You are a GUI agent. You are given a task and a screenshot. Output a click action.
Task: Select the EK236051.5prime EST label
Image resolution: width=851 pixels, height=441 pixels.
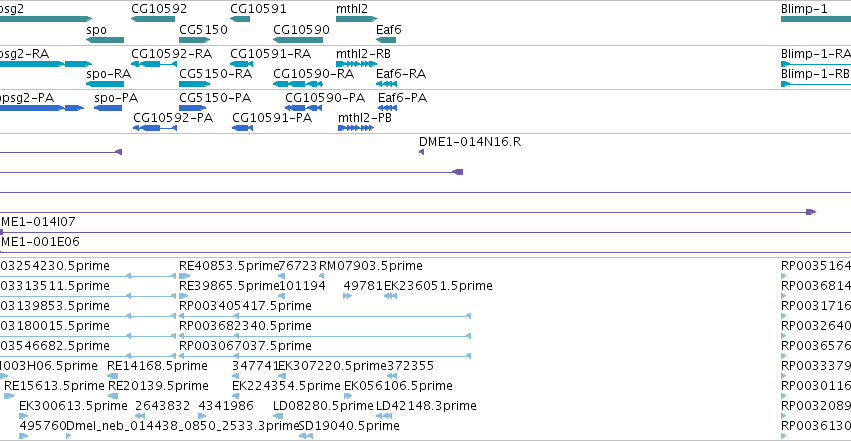(438, 286)
